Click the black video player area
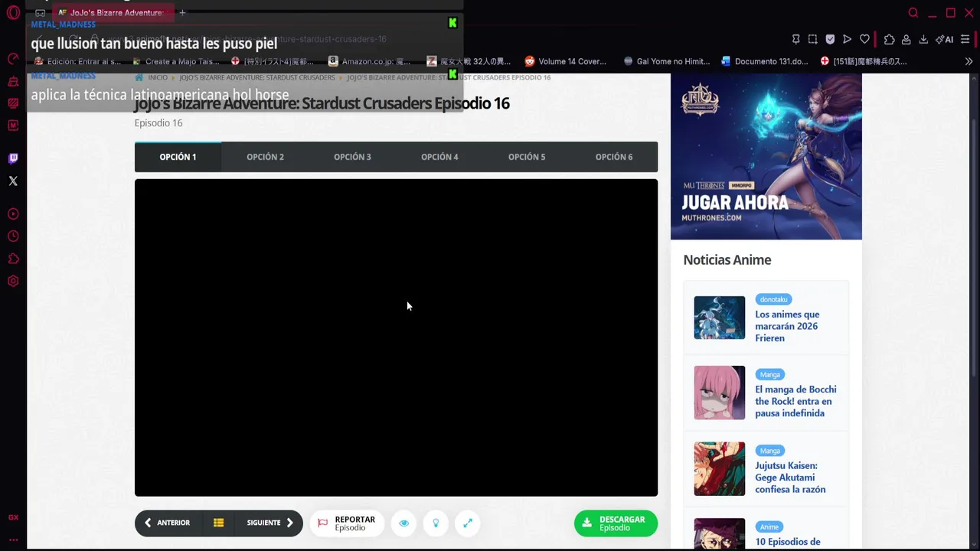980x551 pixels. pos(396,337)
